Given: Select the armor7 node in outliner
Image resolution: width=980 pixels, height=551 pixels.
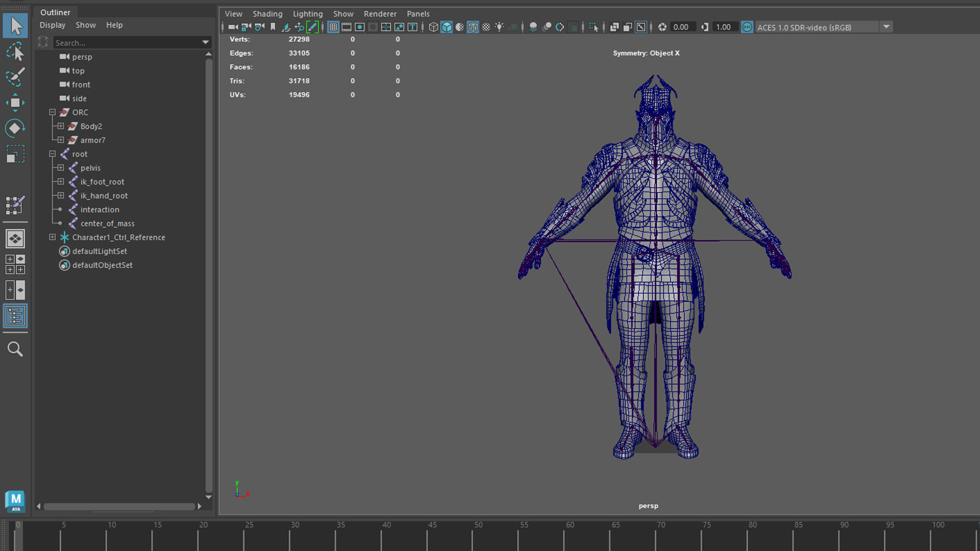Looking at the screenshot, I should click(x=92, y=140).
